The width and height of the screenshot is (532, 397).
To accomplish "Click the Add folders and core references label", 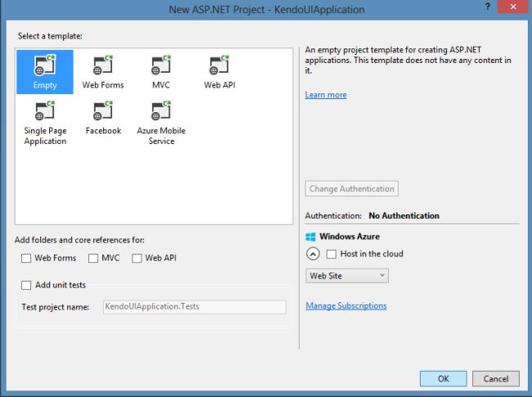I will click(x=79, y=240).
